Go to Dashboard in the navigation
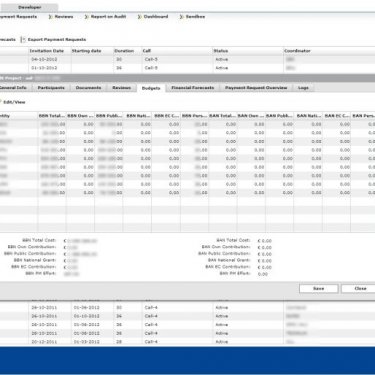The height and width of the screenshot is (375, 375). tap(156, 17)
